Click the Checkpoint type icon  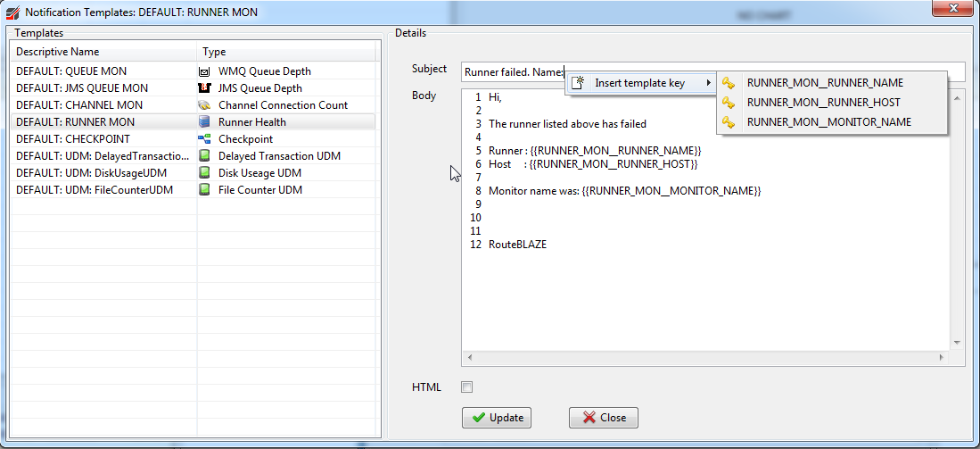pos(204,139)
